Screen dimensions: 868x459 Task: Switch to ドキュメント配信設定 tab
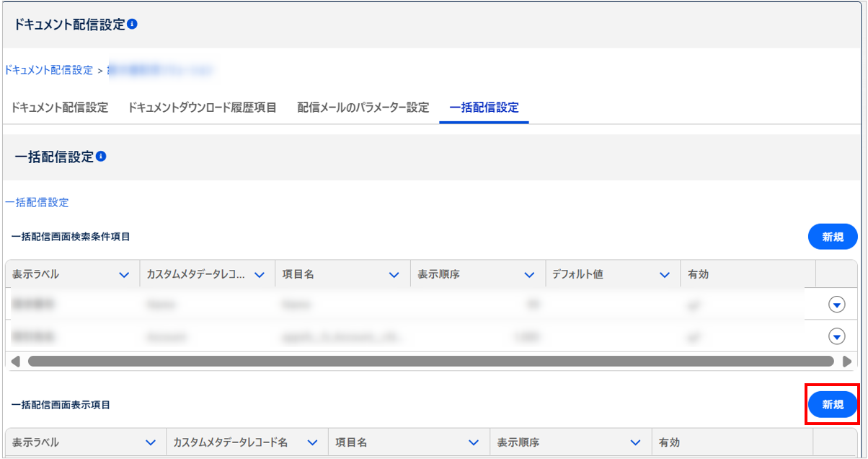(60, 108)
